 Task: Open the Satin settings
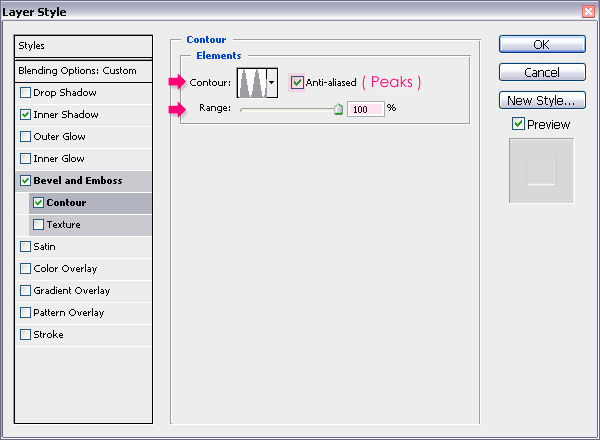click(44, 246)
